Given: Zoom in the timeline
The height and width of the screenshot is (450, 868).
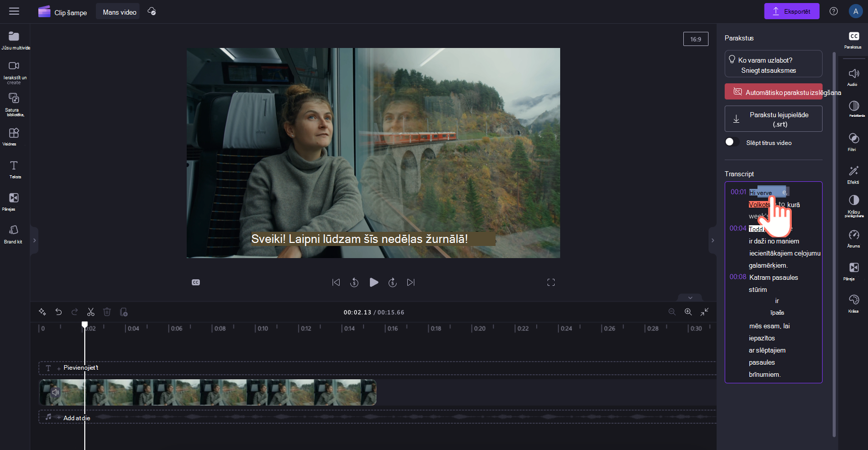Looking at the screenshot, I should pos(688,312).
